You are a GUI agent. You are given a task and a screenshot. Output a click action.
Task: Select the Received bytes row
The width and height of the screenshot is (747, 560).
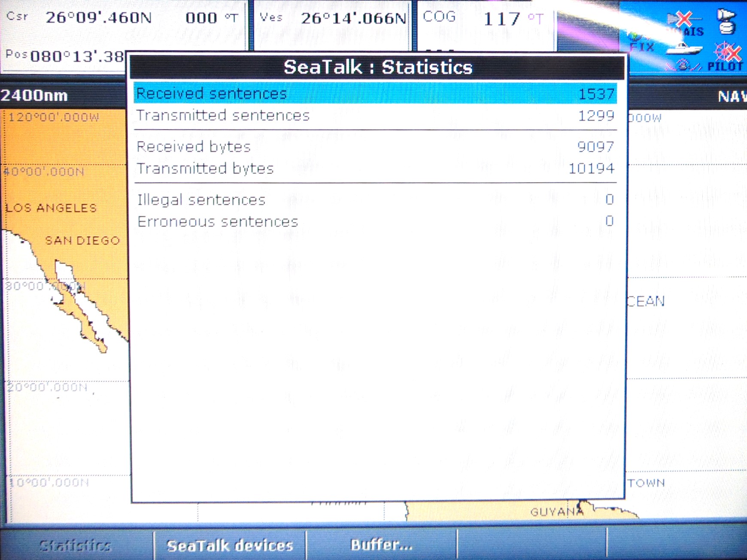coord(375,147)
